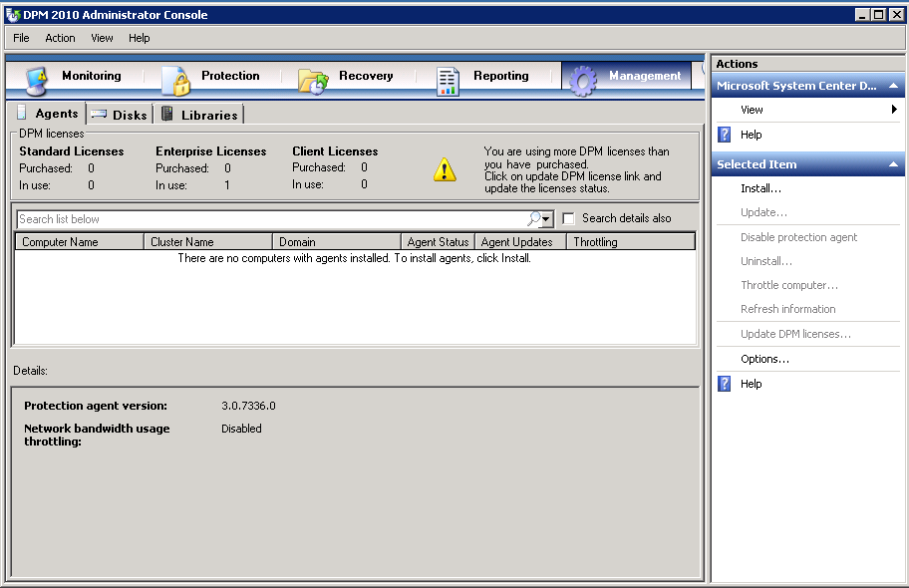
Task: Click Options… in the Actions pane
Action: (x=764, y=359)
